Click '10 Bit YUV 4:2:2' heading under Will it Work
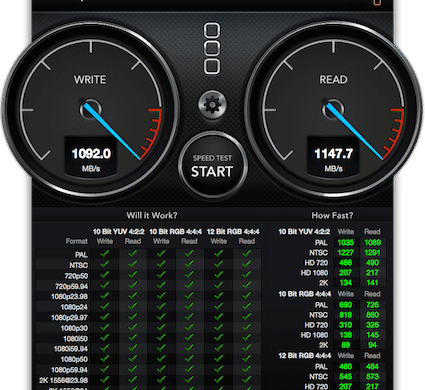The image size is (425, 390). pyautogui.click(x=119, y=231)
